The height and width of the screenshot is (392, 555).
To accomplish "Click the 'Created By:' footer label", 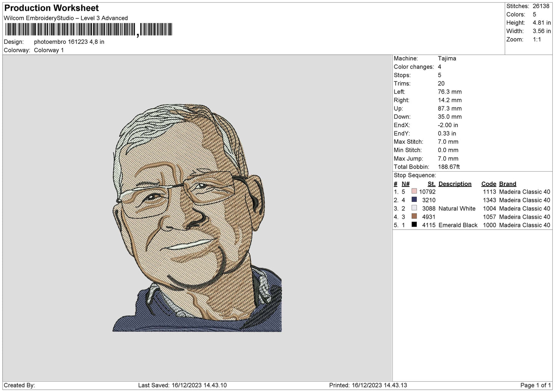I will (19, 385).
